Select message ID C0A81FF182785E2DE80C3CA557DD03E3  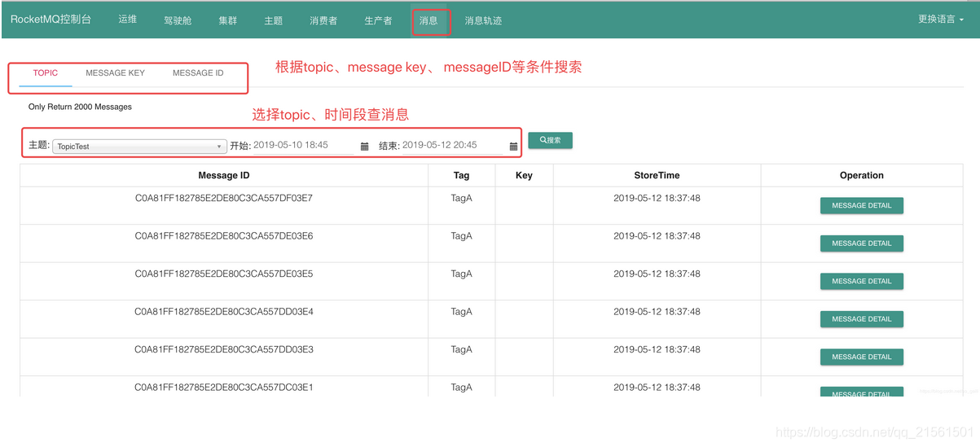(224, 349)
